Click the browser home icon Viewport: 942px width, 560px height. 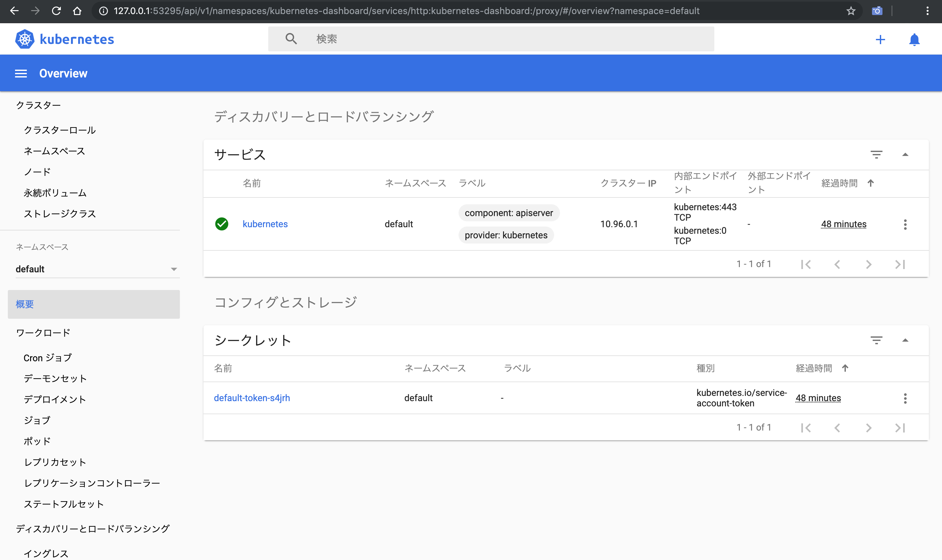click(78, 11)
